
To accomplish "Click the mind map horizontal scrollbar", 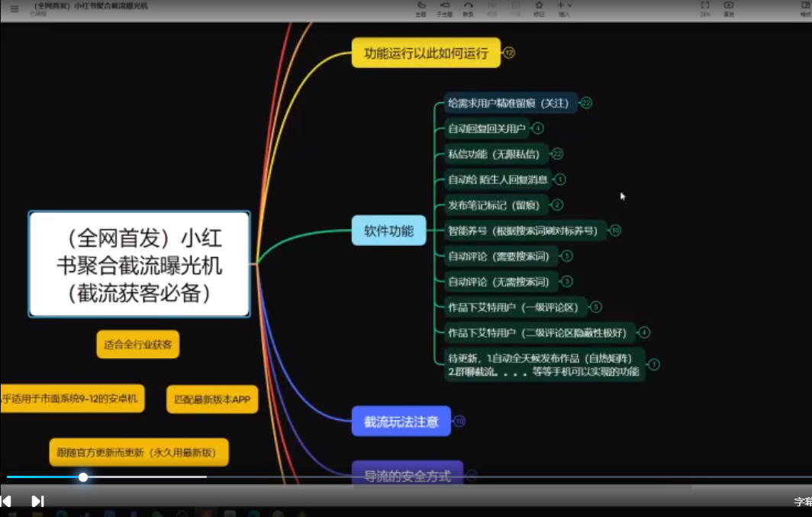I will tap(522, 487).
